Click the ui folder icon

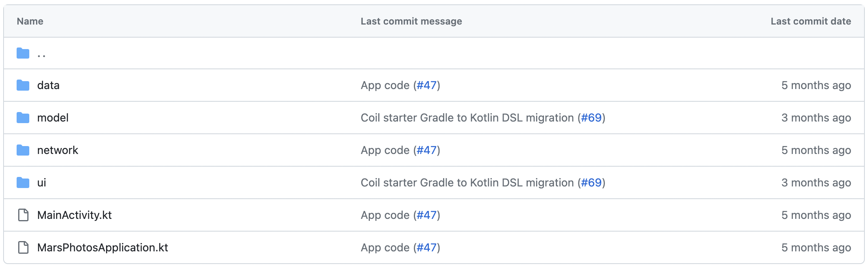pos(23,183)
